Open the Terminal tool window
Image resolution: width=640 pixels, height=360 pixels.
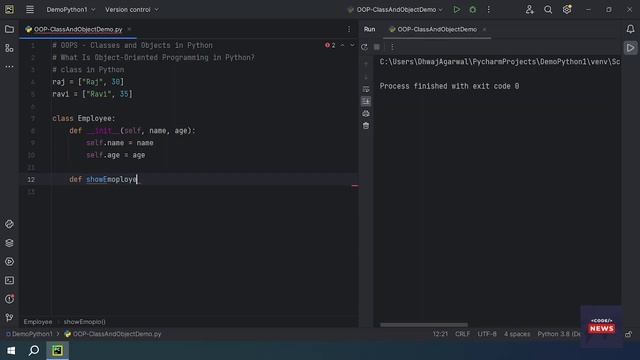(x=9, y=280)
